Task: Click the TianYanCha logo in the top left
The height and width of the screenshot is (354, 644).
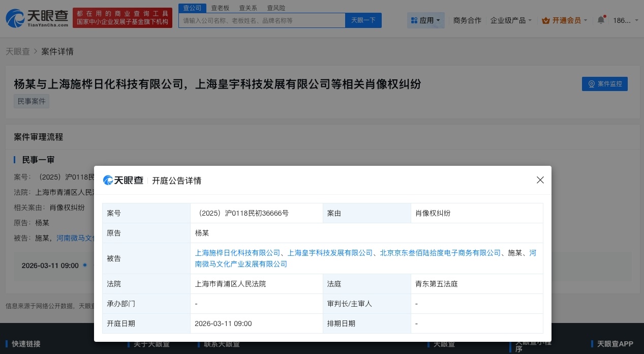Action: click(36, 18)
